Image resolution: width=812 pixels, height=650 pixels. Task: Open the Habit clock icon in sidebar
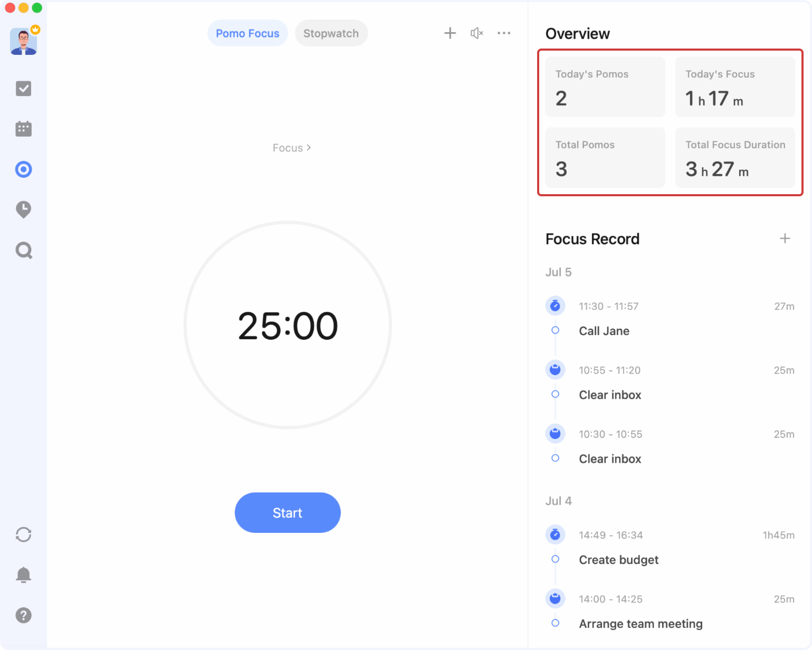[24, 209]
